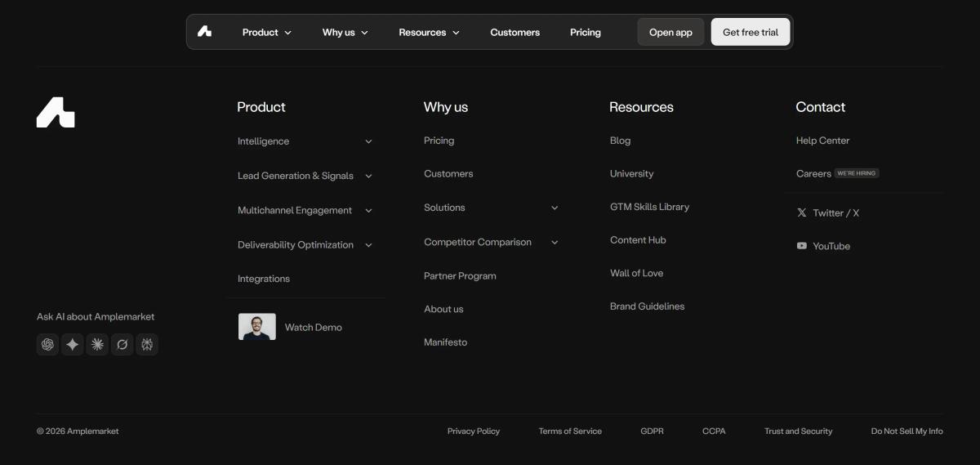Screen dimensions: 980x465
Task: Ask Perplexity about Amplemarket
Action: pyautogui.click(x=147, y=344)
